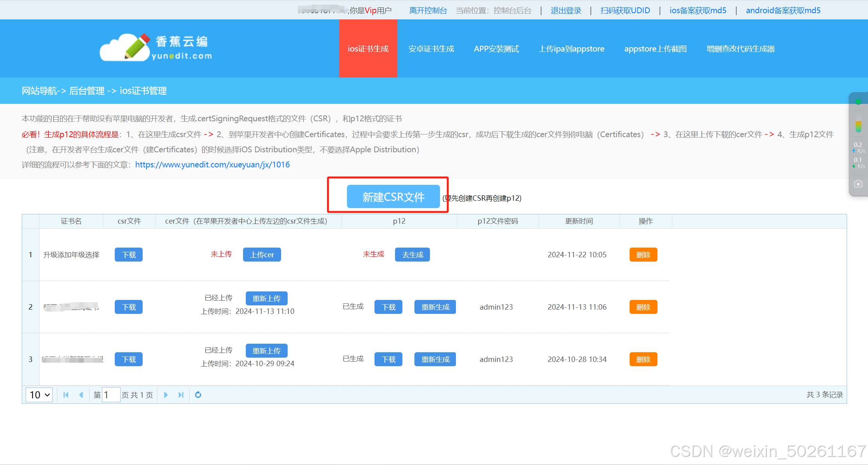Click 重新生成 button in third row
The width and height of the screenshot is (868, 465).
[435, 359]
